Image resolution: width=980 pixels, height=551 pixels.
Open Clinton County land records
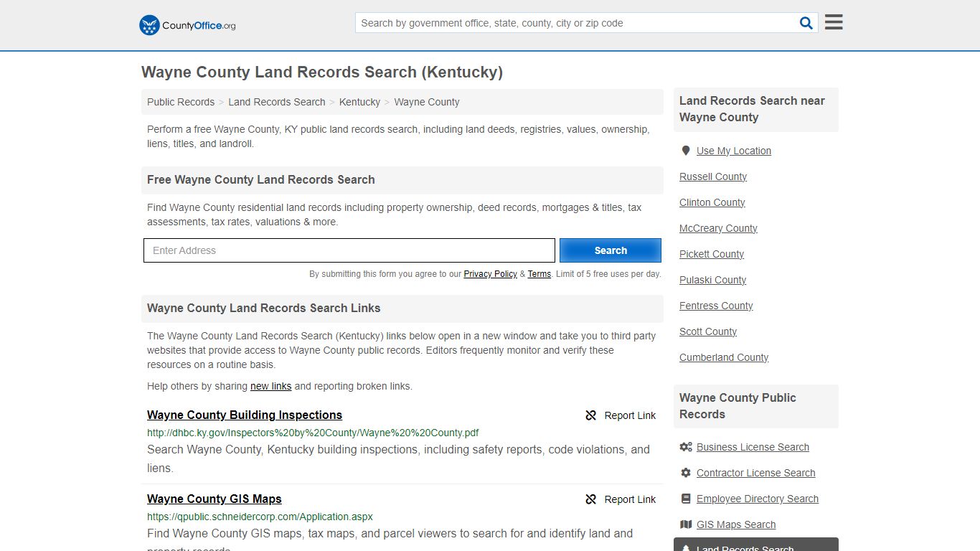[712, 202]
